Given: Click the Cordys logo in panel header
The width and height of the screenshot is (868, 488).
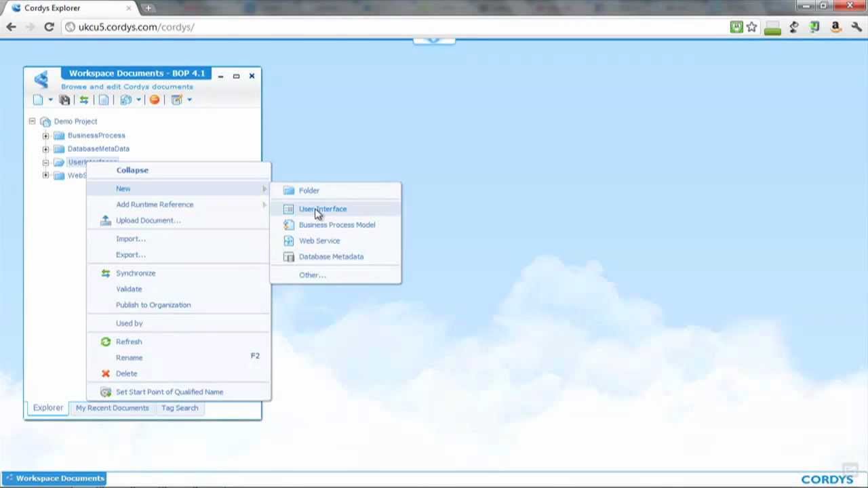Looking at the screenshot, I should pyautogui.click(x=41, y=80).
